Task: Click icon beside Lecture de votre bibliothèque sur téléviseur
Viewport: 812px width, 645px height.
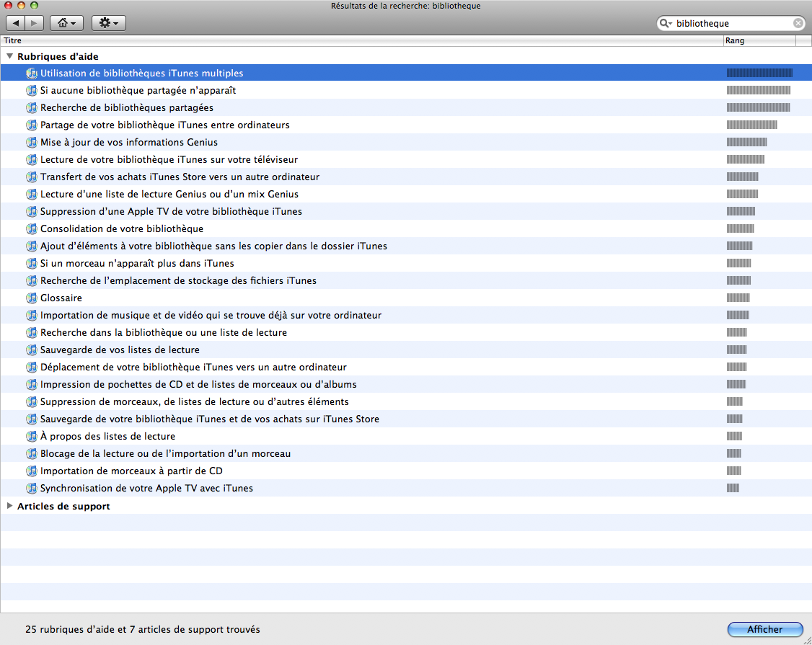Action: 32,159
